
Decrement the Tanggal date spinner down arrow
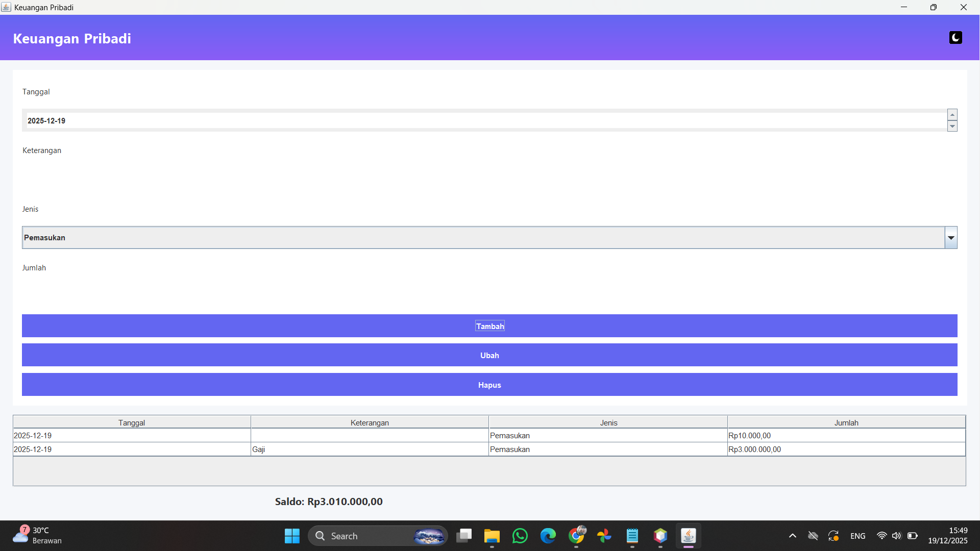point(952,126)
